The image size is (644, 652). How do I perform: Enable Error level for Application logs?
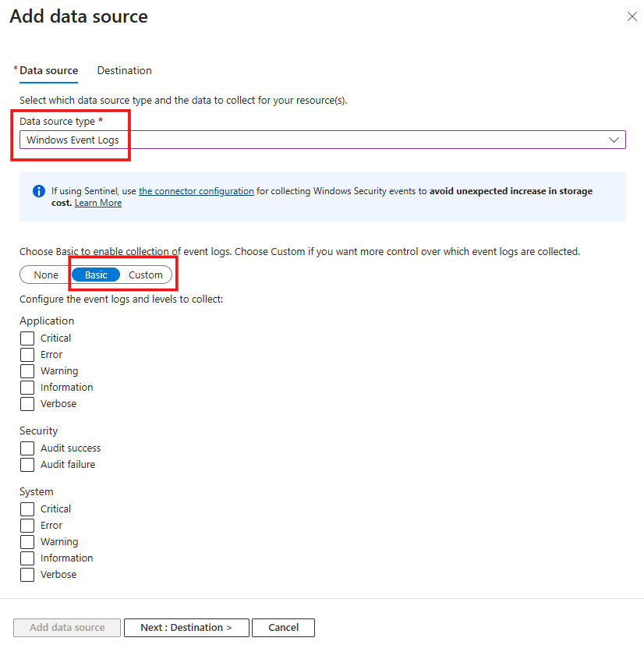27,354
